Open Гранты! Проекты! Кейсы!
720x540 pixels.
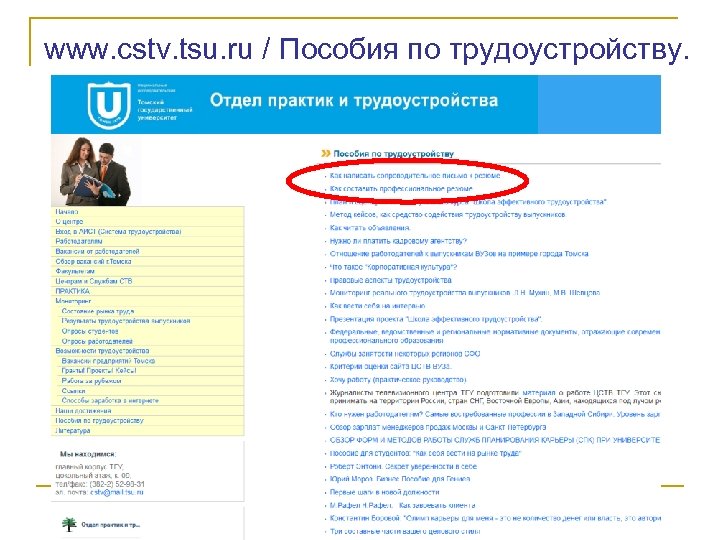click(99, 370)
